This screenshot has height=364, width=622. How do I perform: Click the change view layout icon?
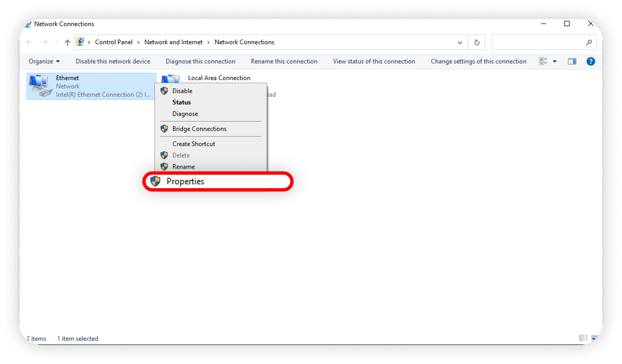[x=543, y=61]
